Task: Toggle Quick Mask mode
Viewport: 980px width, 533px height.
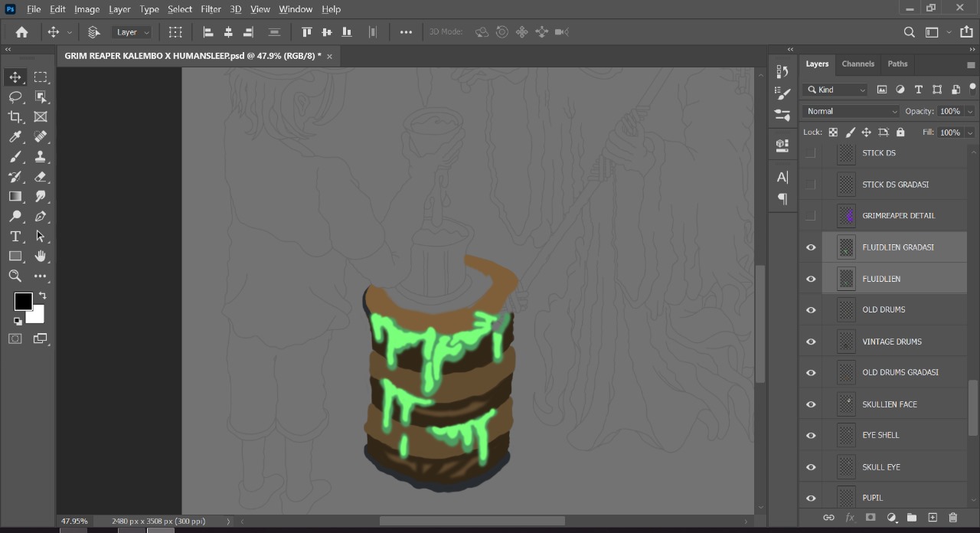Action: point(15,338)
